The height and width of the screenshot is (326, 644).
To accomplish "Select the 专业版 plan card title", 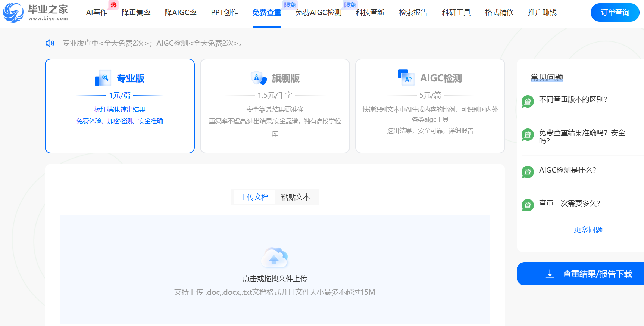I will pos(130,78).
